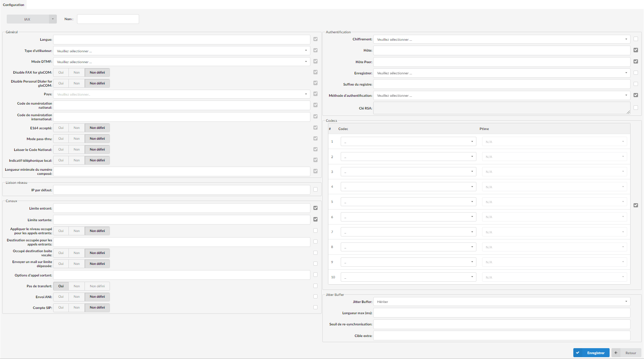Image resolution: width=644 pixels, height=359 pixels.
Task: Focus the Nom input field
Action: 108,19
